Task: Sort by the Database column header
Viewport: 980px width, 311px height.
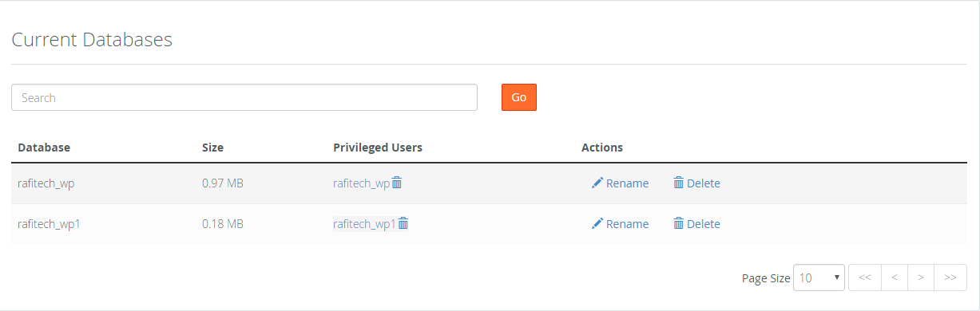Action: coord(44,148)
